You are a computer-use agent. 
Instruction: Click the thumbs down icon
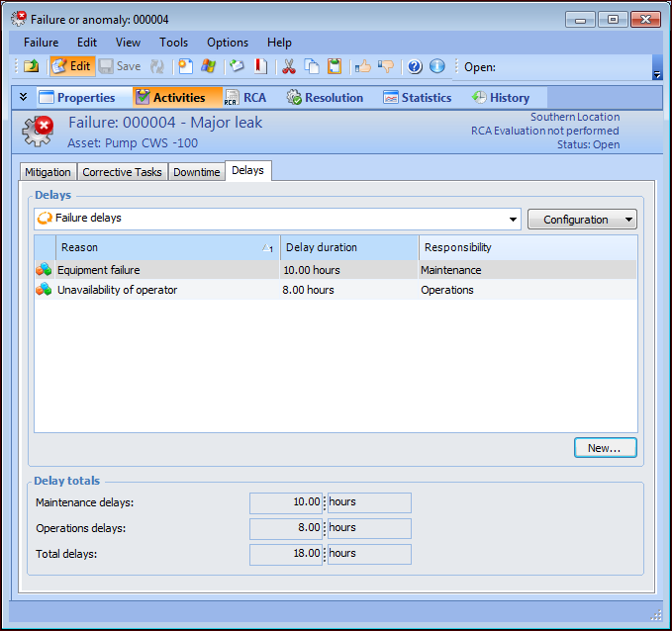click(x=386, y=66)
